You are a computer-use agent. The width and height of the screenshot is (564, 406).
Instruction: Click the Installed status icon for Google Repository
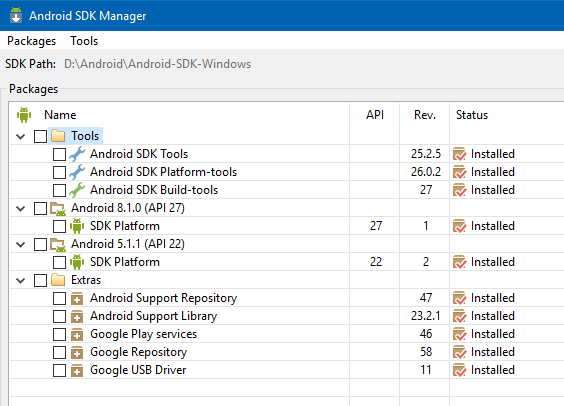[x=460, y=352]
